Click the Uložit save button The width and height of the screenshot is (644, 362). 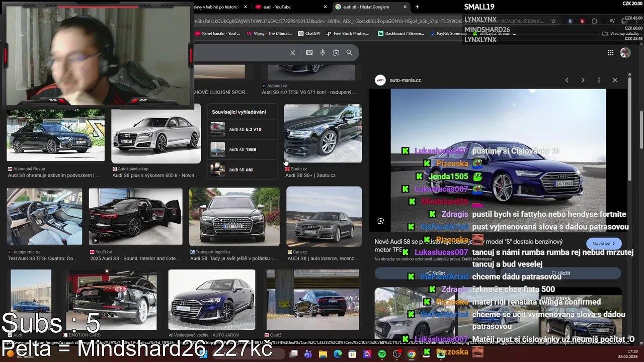pyautogui.click(x=560, y=273)
